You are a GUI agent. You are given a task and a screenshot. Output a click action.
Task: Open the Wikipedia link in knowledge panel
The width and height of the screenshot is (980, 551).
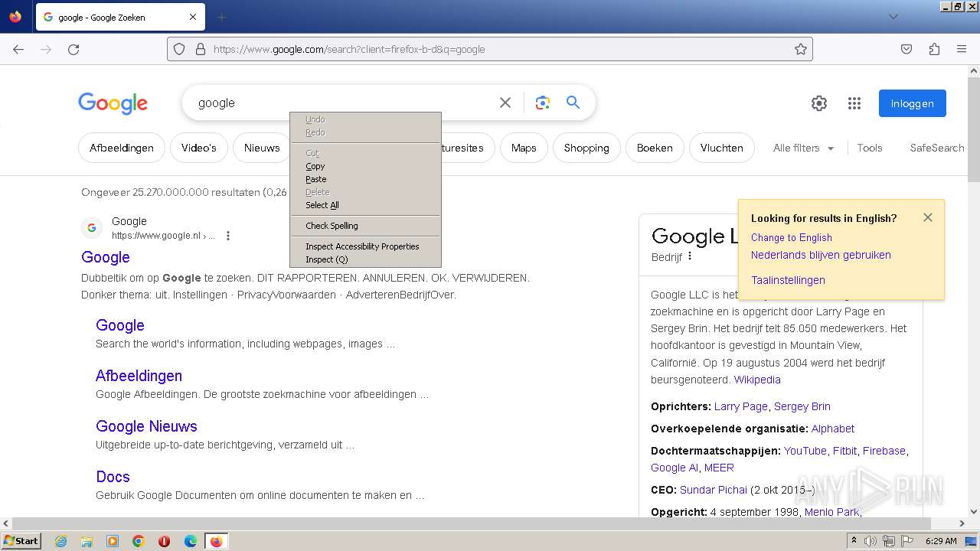tap(757, 380)
